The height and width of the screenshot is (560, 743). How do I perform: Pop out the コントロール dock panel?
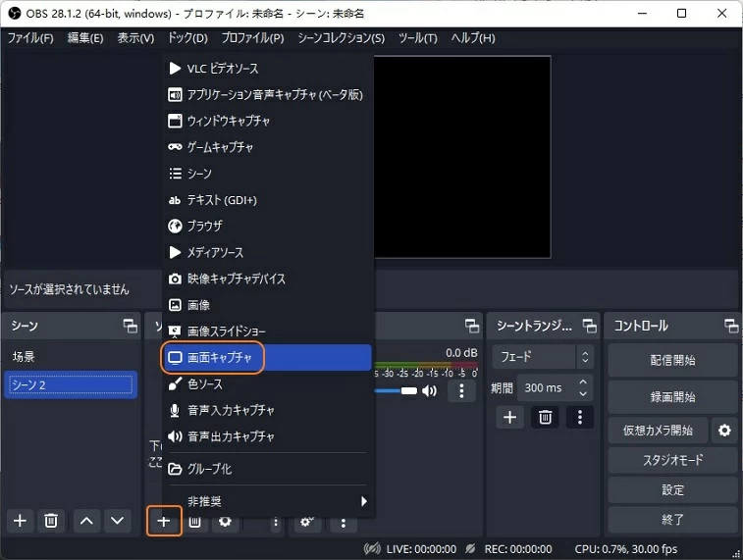pos(731,327)
